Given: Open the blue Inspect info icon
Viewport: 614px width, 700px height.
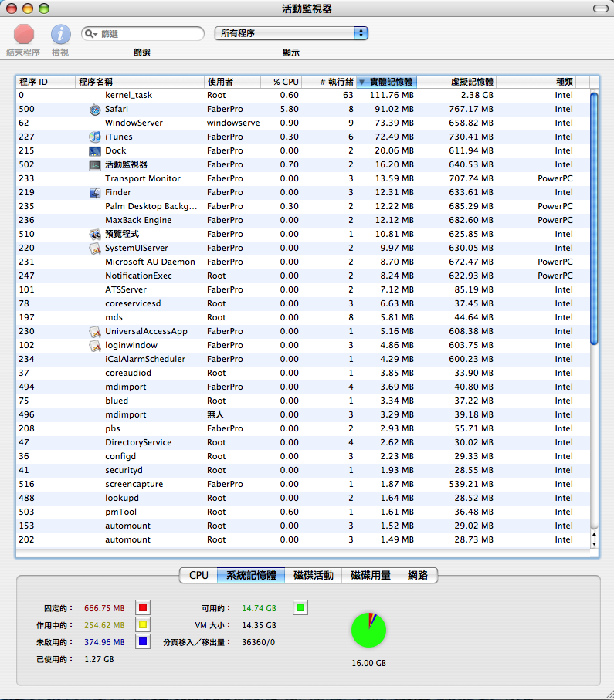Looking at the screenshot, I should 60,35.
